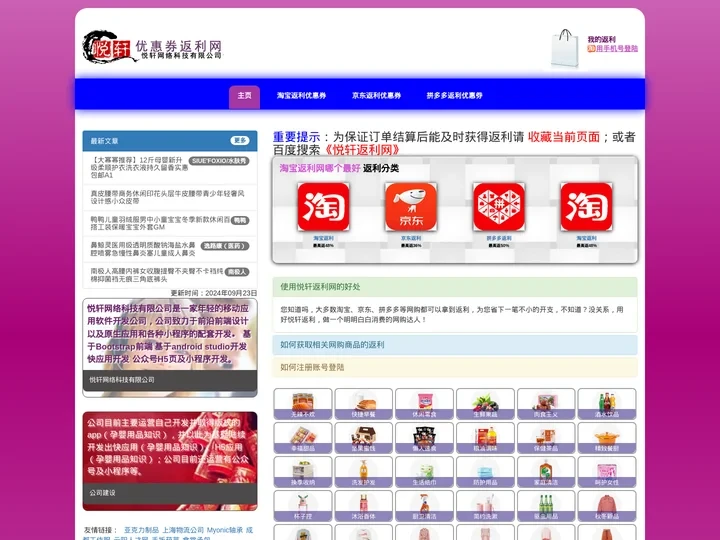Open the 懒人速食 category tile
720x540 pixels.
tap(424, 438)
